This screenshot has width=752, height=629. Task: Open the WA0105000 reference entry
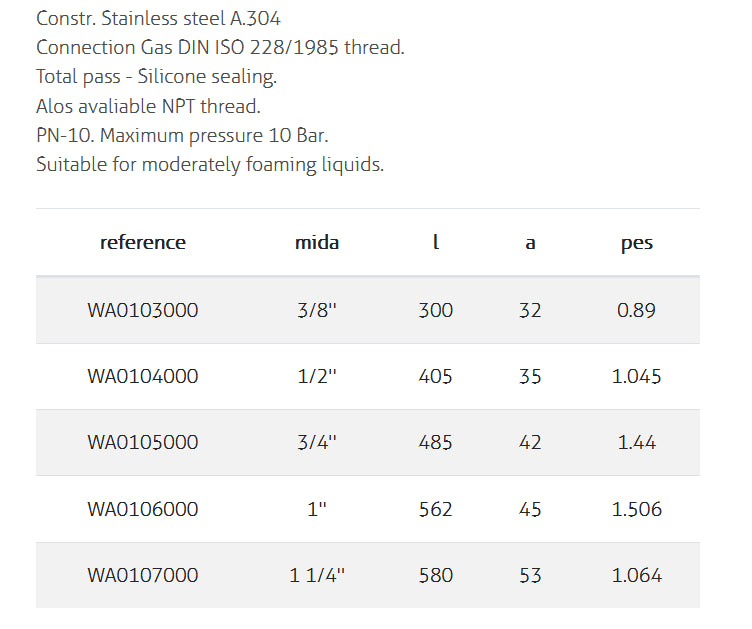coord(143,442)
